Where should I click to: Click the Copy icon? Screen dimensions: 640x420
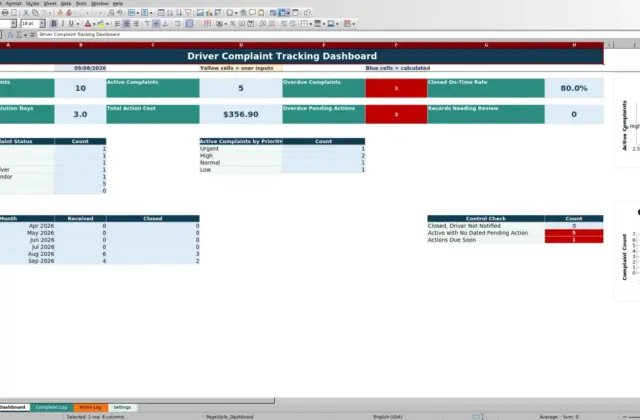click(35, 13)
